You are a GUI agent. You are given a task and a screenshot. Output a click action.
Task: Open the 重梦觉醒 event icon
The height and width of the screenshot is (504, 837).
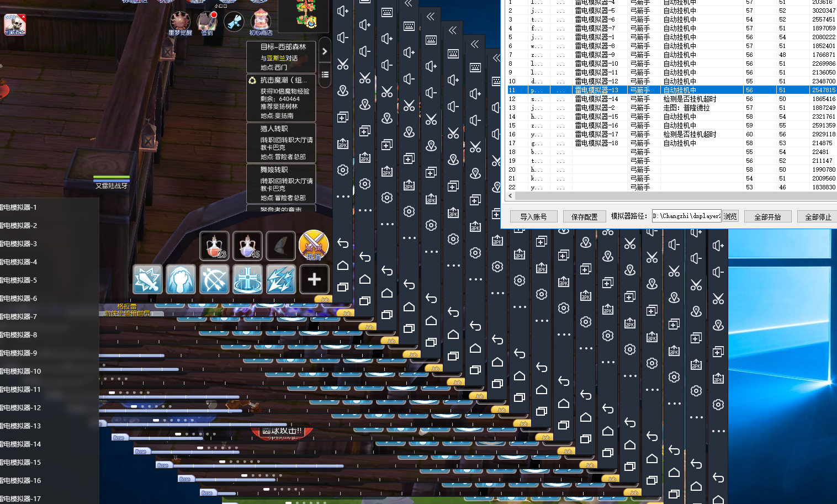[180, 24]
